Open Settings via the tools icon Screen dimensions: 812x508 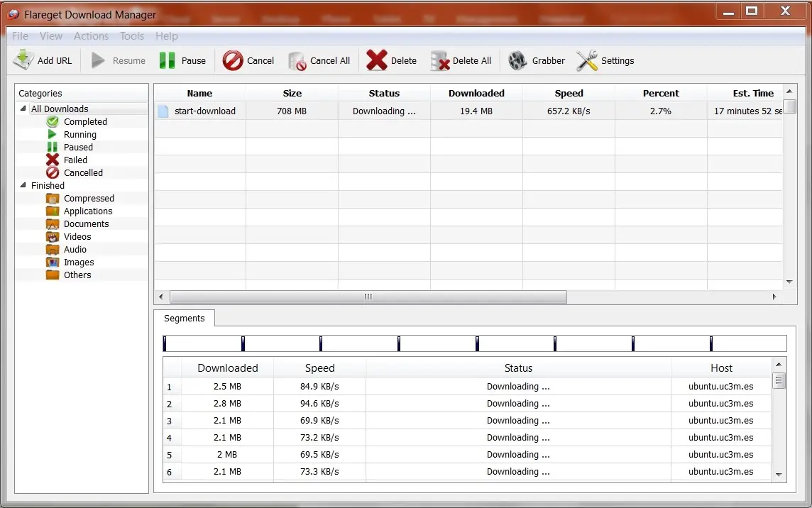pyautogui.click(x=587, y=60)
